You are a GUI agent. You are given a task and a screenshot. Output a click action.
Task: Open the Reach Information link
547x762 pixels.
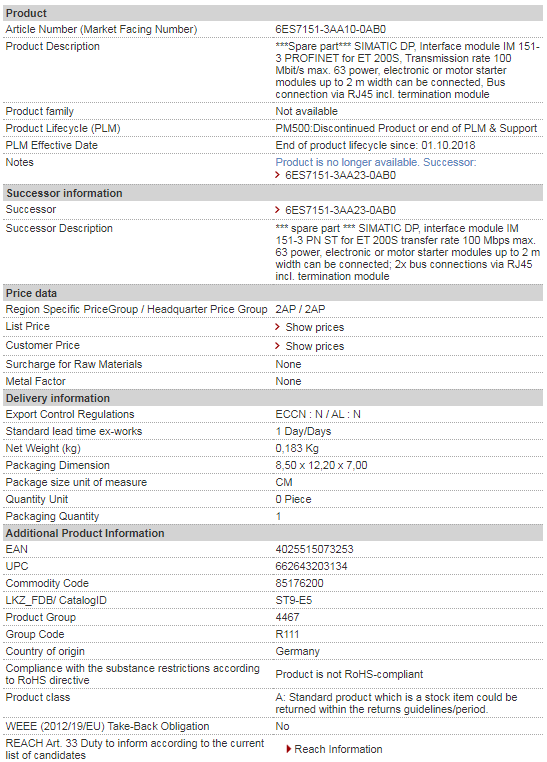point(338,749)
